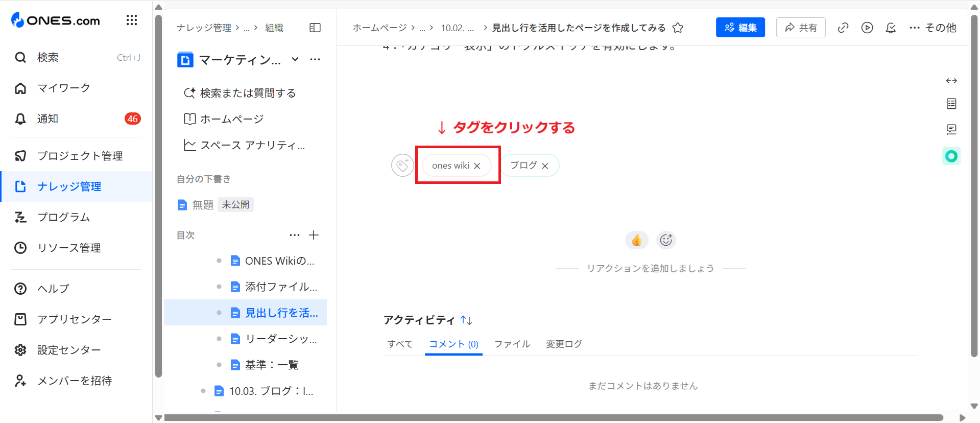Open page 添付ファイル... in tree
980x423 pixels.
(274, 287)
